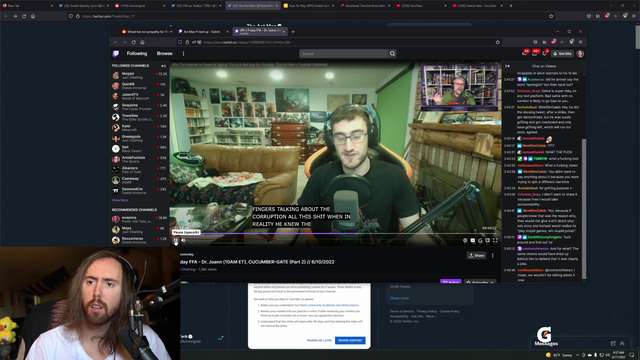Click the twitch.tv URL address bar
This screenshot has height=360, width=640.
click(339, 42)
